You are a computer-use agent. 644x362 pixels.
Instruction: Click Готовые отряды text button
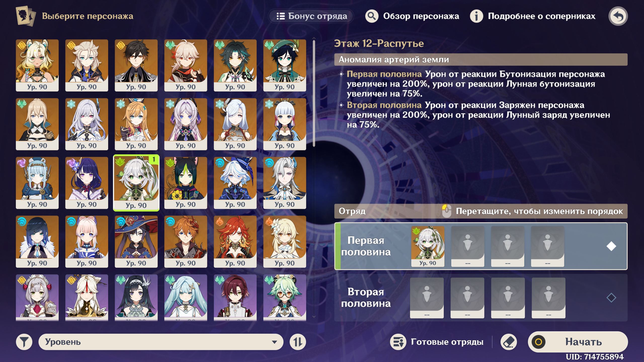coord(447,342)
